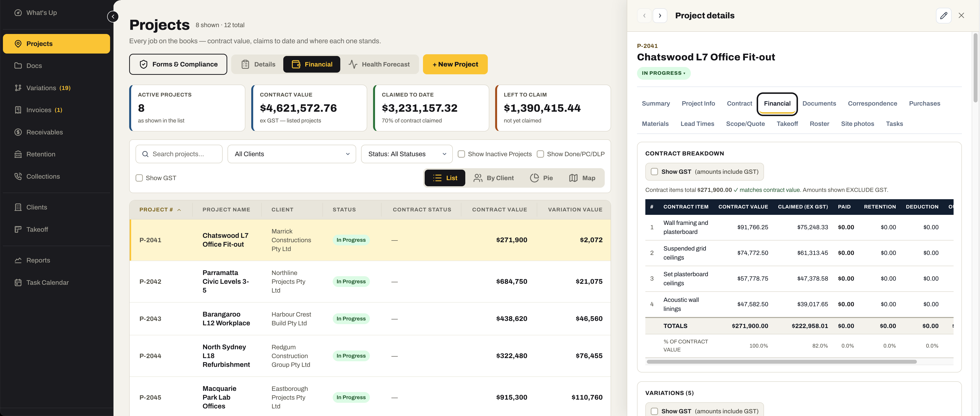980x416 pixels.
Task: Switch to the Project Info tab
Action: 698,103
